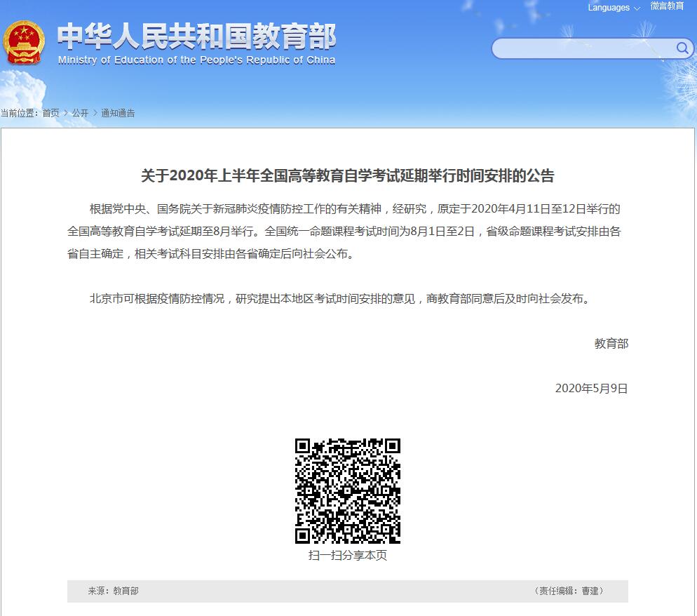697x616 pixels.
Task: Go to 首页 in the breadcrumb
Action: (50, 113)
